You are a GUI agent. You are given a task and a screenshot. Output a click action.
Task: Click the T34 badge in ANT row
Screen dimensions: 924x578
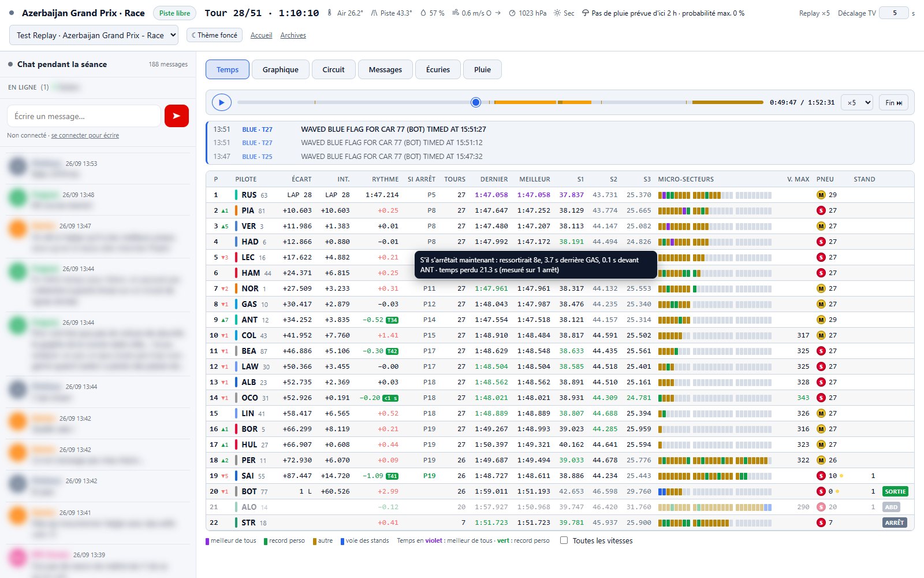click(x=392, y=320)
